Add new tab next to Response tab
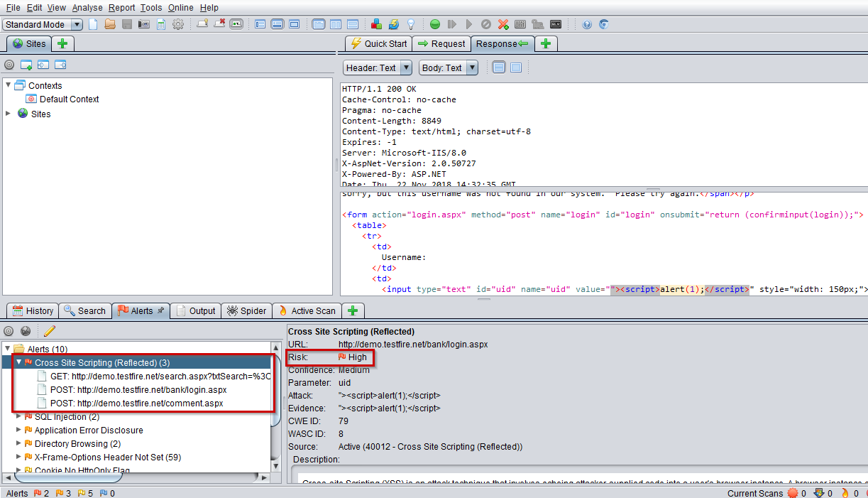This screenshot has width=868, height=498. coord(546,43)
